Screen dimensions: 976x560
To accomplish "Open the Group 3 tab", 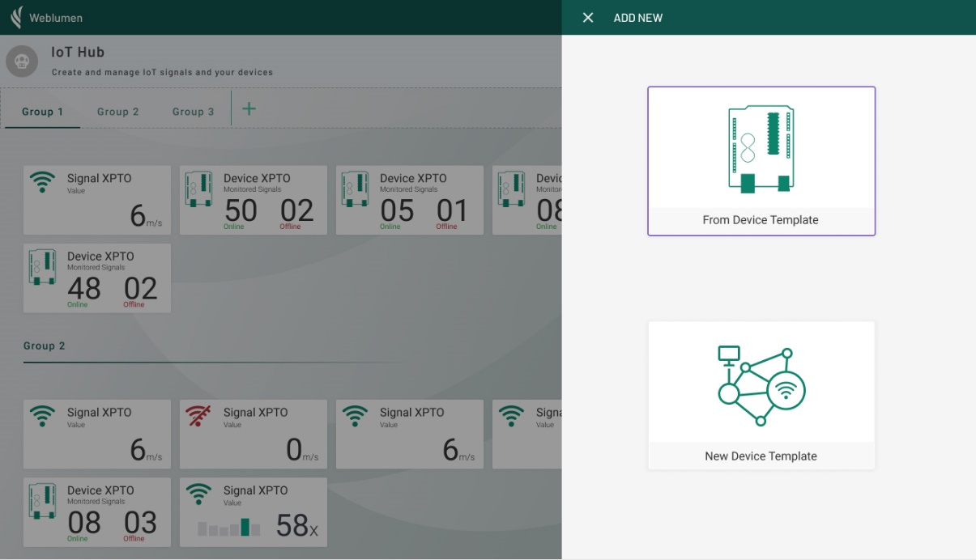I will click(x=194, y=112).
